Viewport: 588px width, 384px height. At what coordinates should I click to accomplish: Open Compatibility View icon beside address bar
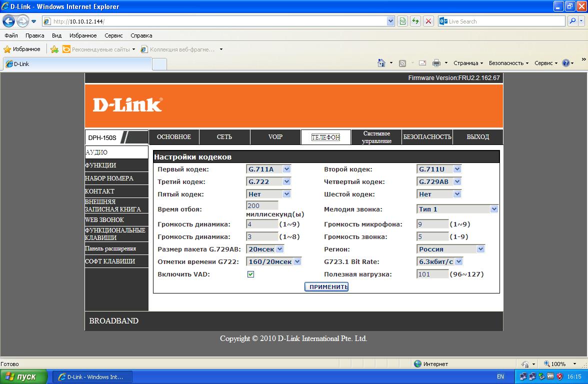pos(402,21)
